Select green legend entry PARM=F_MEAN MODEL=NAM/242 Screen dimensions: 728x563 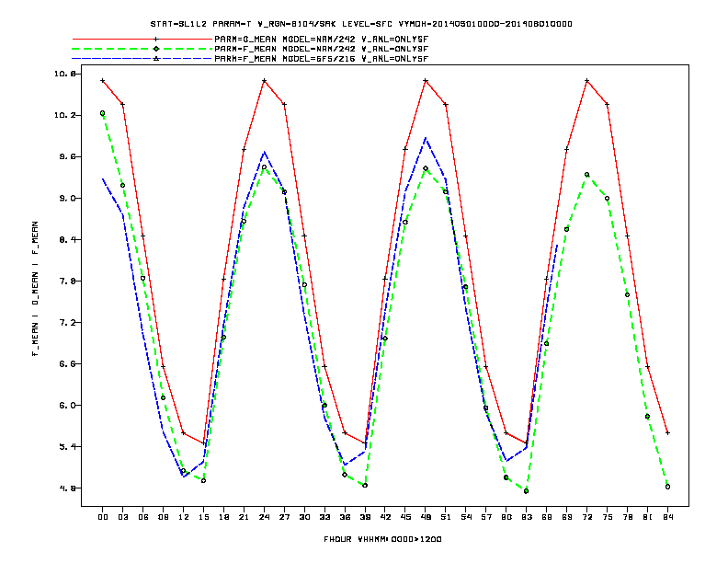[322, 49]
